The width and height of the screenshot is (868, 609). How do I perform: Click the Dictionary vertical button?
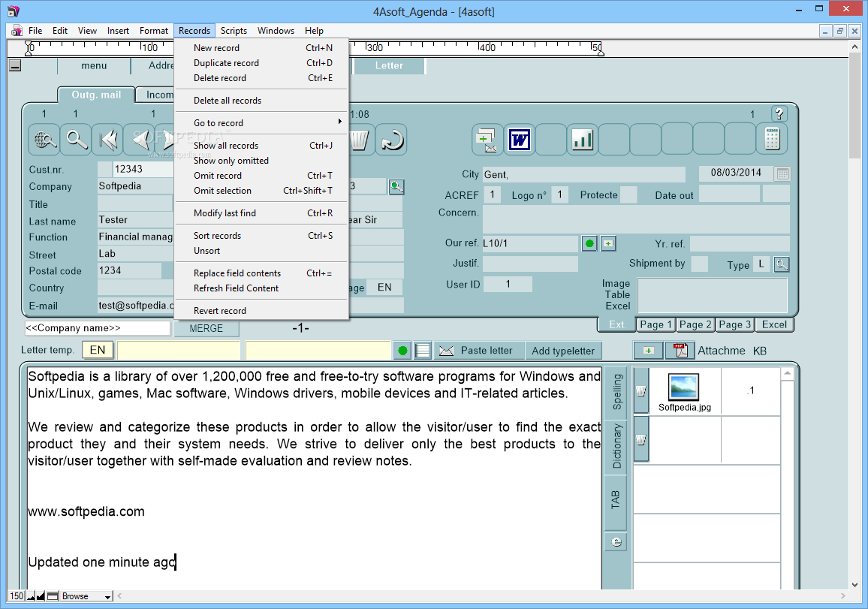tap(616, 446)
